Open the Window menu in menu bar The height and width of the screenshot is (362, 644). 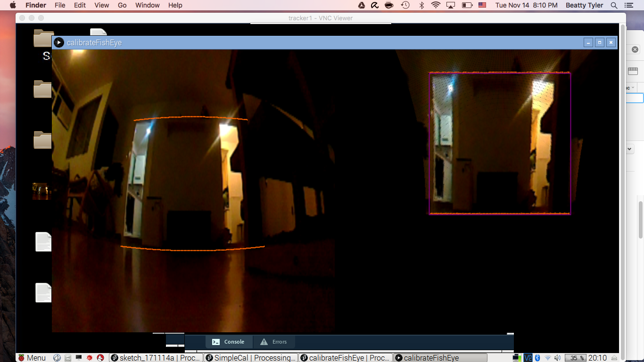[147, 5]
